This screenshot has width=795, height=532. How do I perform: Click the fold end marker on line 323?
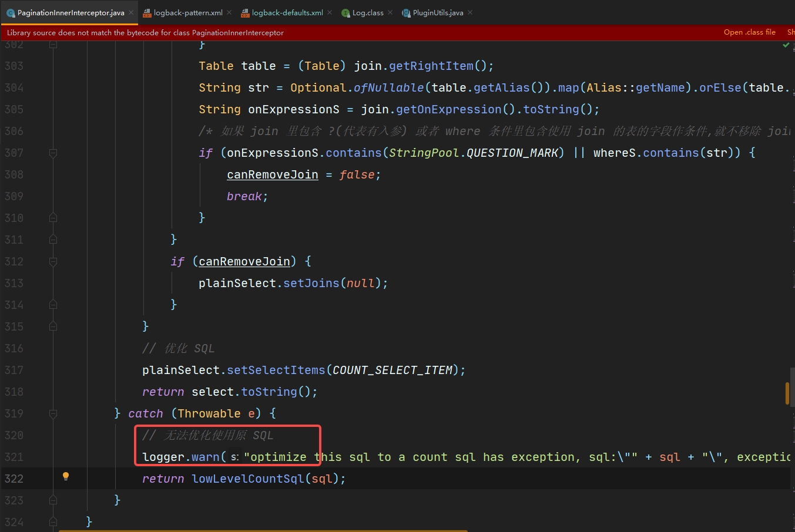click(x=53, y=500)
